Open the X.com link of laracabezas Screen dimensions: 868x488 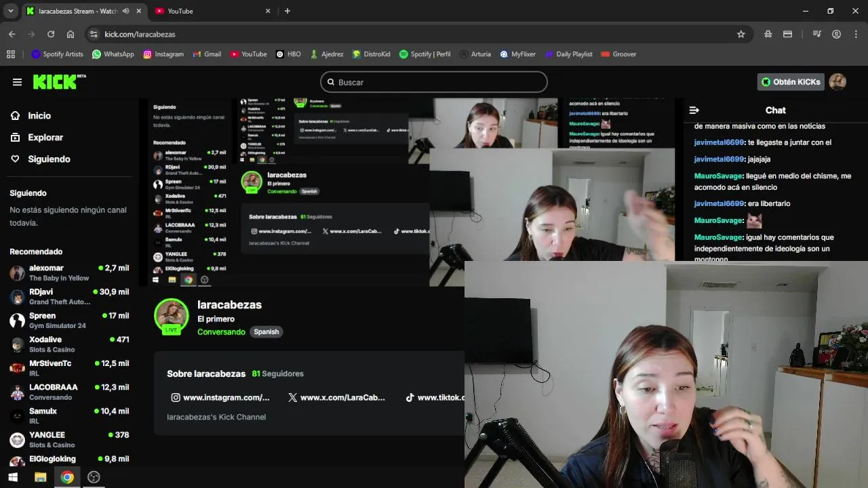[x=336, y=398]
